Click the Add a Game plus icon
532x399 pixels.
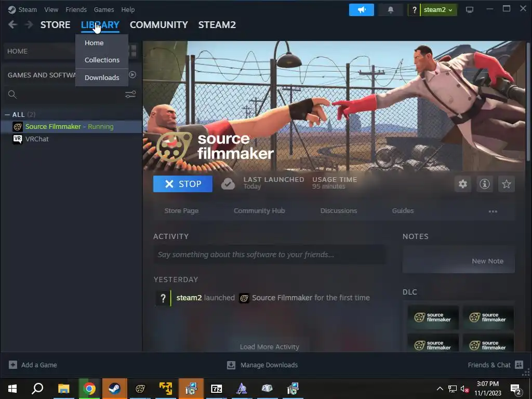[13, 365]
